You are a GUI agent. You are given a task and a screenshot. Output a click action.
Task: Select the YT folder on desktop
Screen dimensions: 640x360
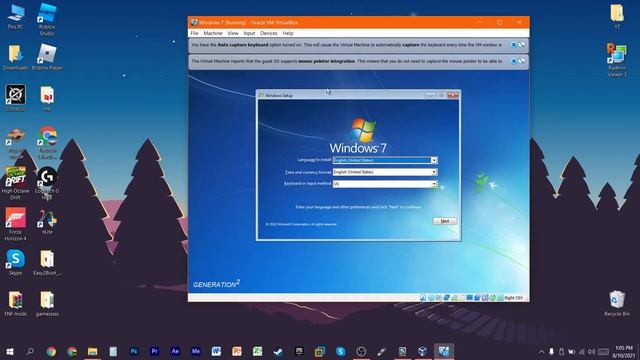[617, 17]
